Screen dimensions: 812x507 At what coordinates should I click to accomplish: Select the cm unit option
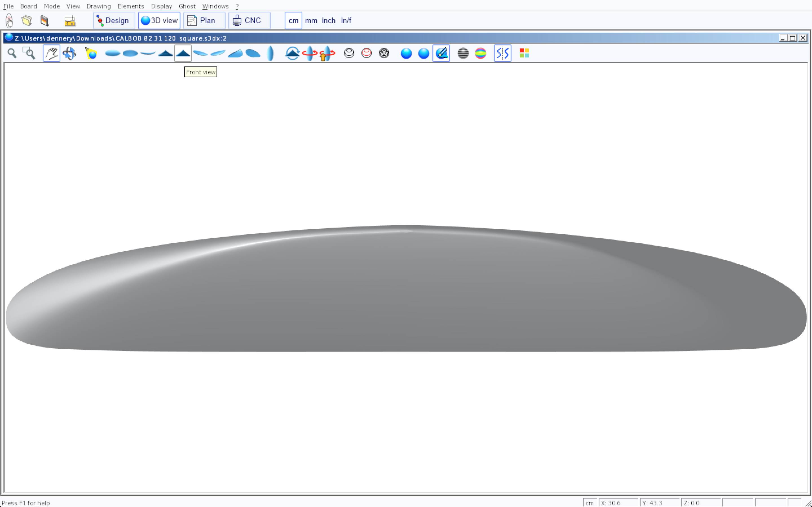coord(293,21)
